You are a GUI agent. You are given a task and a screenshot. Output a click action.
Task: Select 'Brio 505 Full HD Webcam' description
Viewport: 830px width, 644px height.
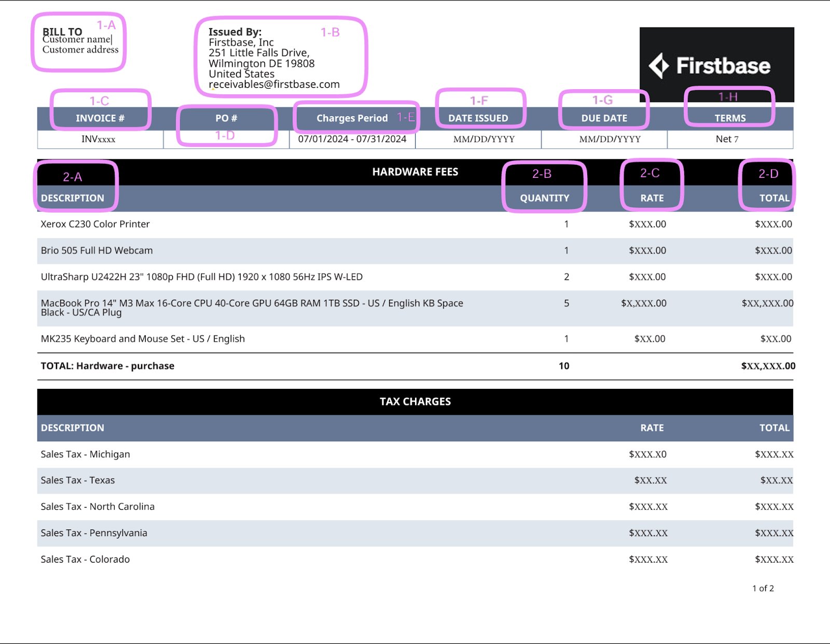[x=97, y=250]
